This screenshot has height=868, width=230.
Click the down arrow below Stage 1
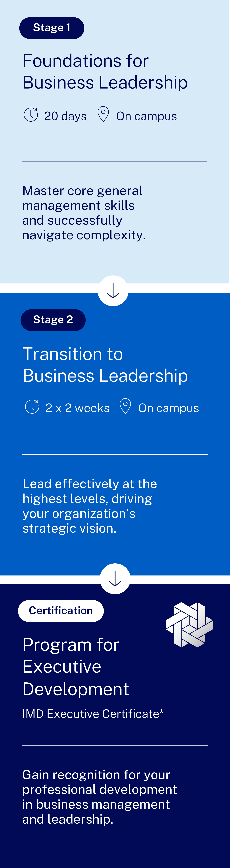coord(113,291)
